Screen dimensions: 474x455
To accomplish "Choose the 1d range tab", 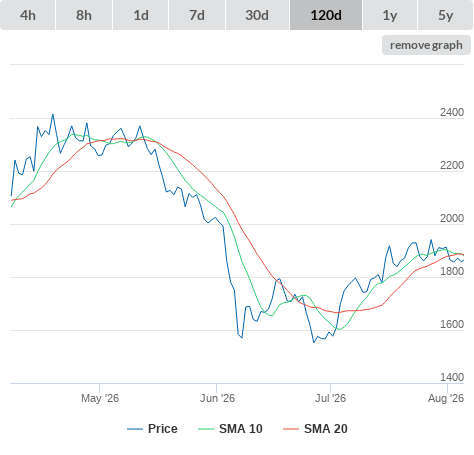I will click(141, 15).
